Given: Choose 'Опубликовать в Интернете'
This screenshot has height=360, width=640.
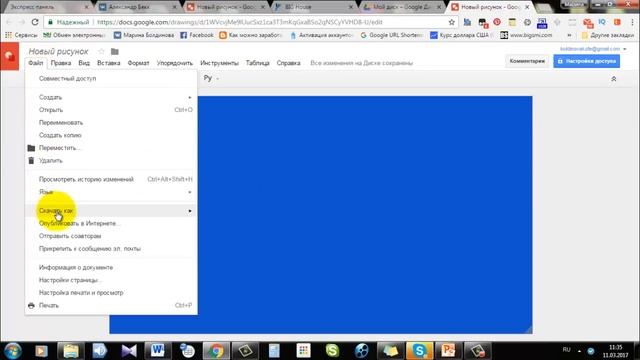Looking at the screenshot, I should click(x=111, y=223).
